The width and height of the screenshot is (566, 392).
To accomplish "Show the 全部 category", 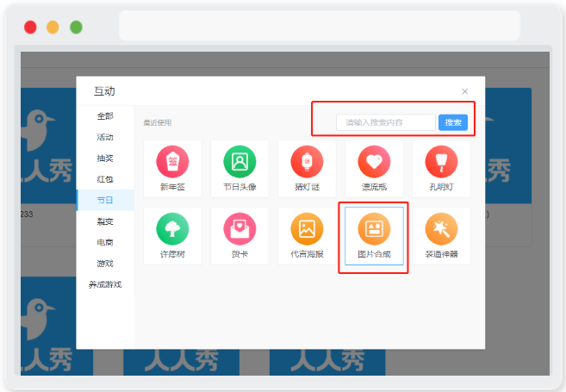I will coord(105,116).
